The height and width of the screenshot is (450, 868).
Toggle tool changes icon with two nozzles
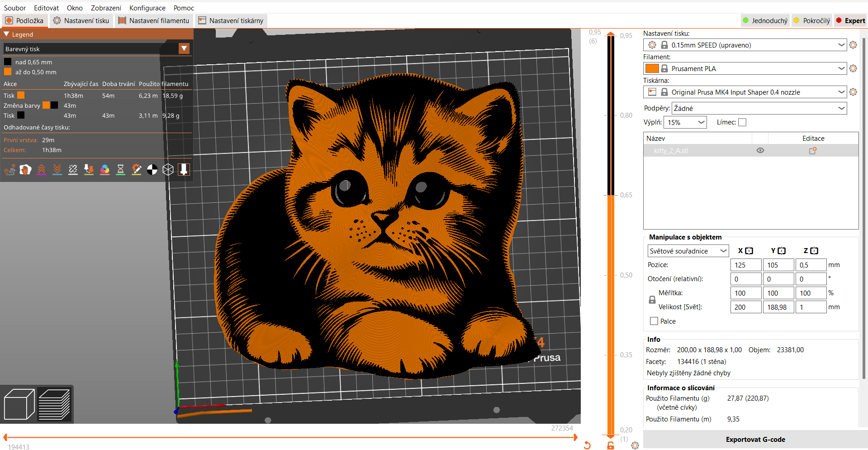point(89,170)
